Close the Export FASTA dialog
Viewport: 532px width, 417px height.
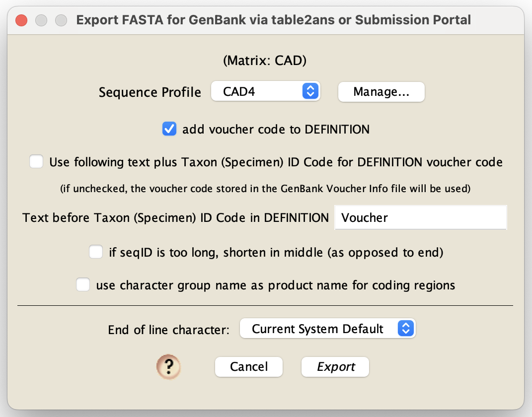21,20
